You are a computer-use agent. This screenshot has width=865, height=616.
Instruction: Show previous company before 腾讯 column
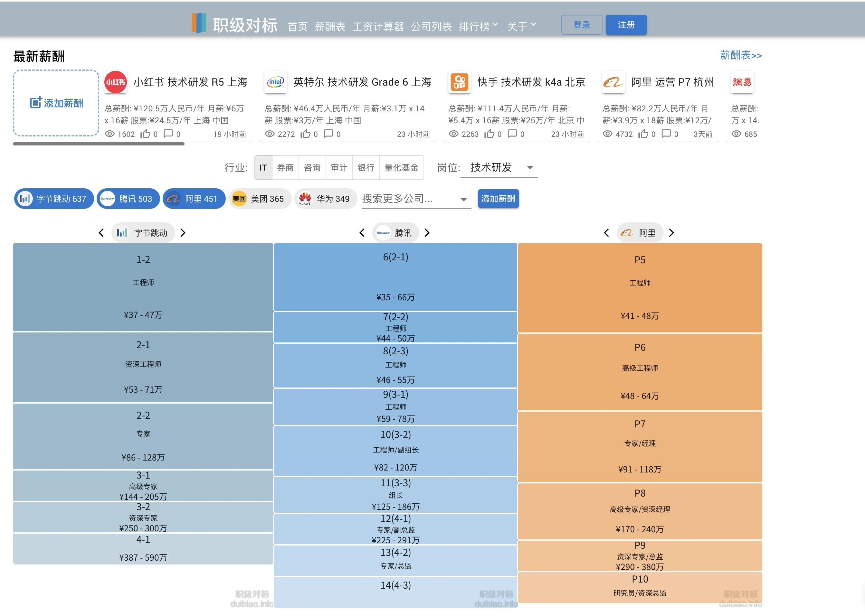pyautogui.click(x=362, y=232)
